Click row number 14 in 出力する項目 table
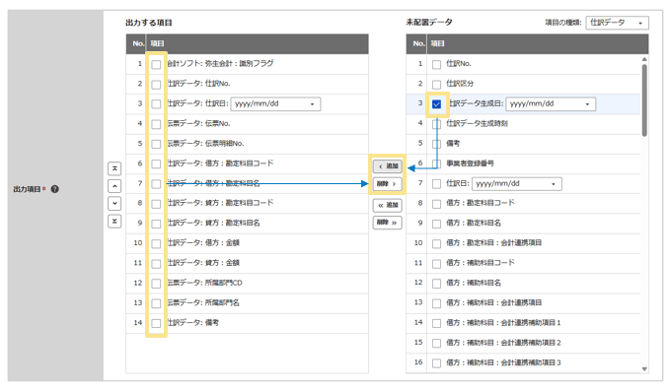Image resolution: width=670 pixels, height=390 pixels. point(138,323)
